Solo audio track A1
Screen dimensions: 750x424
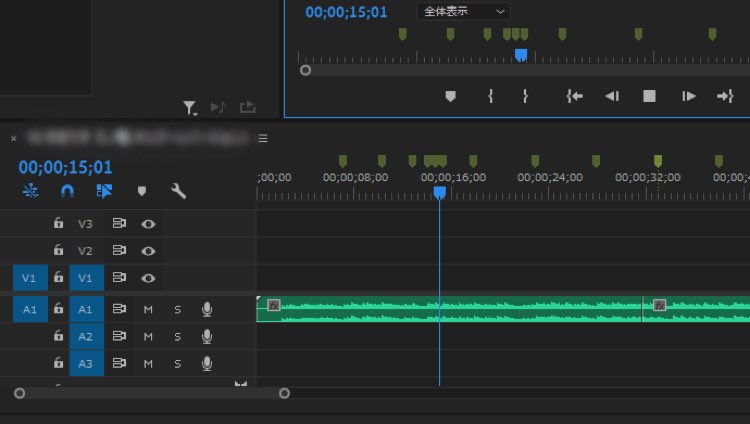(177, 310)
